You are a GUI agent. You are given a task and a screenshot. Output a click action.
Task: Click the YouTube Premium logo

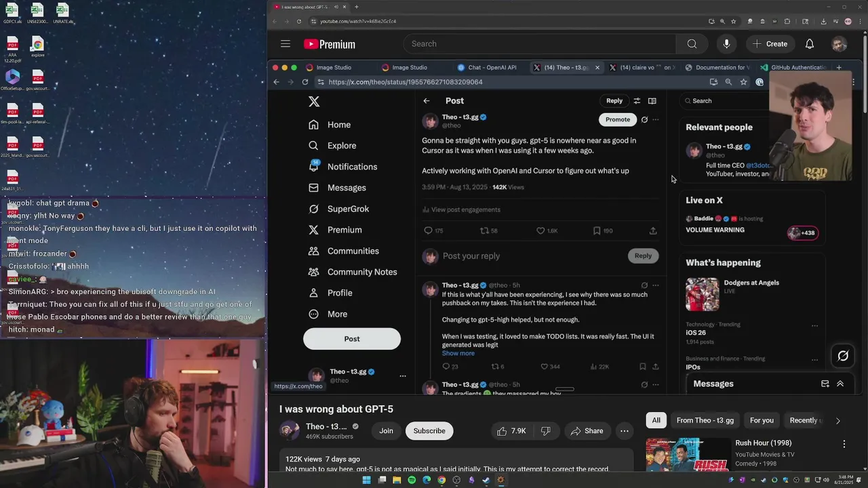click(330, 44)
